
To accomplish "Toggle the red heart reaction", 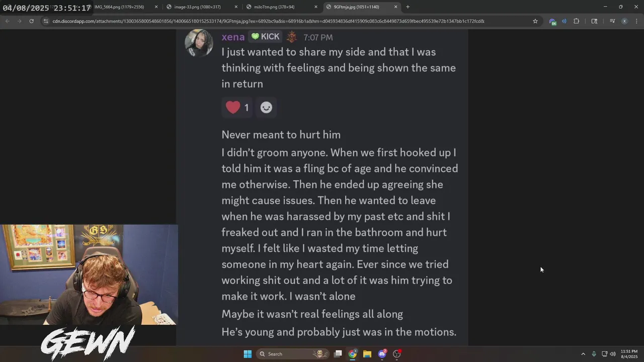I will [237, 107].
